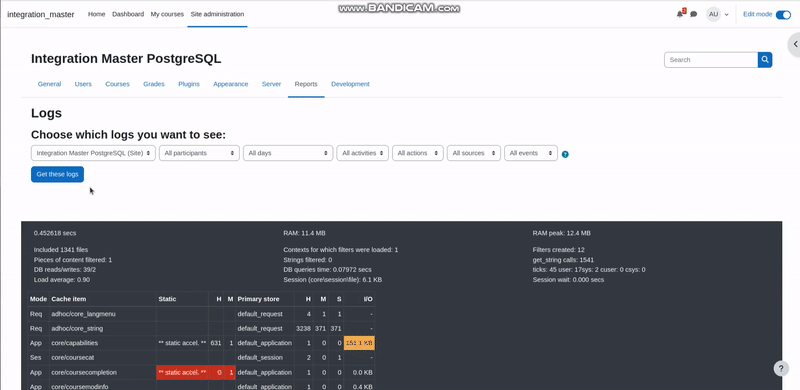Click the Integration Master PostgreSQL heading
The height and width of the screenshot is (390, 800).
tap(126, 59)
